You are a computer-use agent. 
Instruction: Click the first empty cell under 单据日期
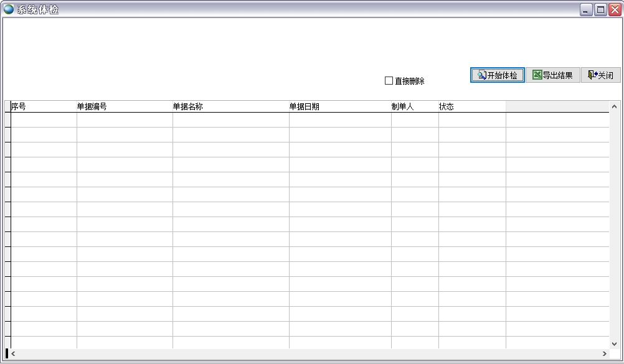coord(339,120)
